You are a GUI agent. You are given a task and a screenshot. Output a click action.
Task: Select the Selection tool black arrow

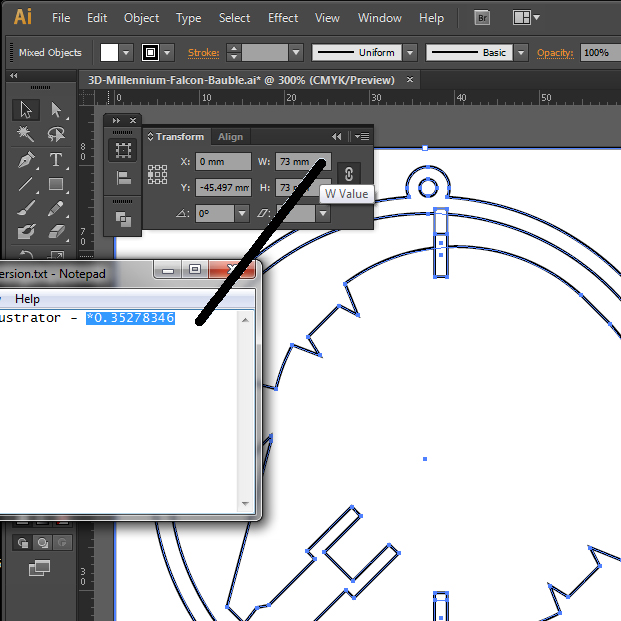click(26, 110)
